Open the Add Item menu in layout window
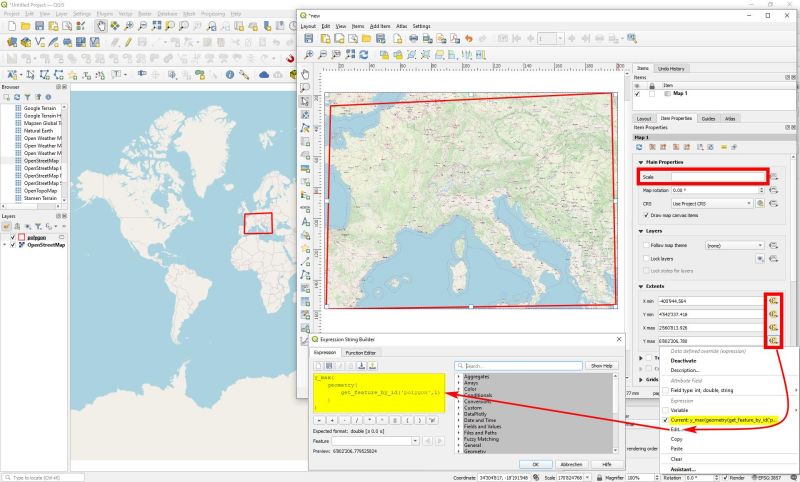The height and width of the screenshot is (482, 800). [380, 26]
